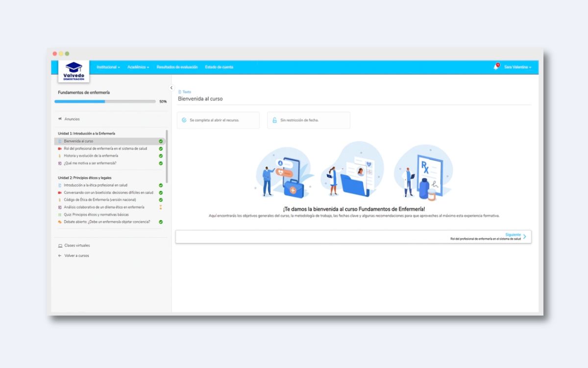Viewport: 588px width, 368px height.
Task: Click the 50% course progress bar
Action: click(x=105, y=102)
